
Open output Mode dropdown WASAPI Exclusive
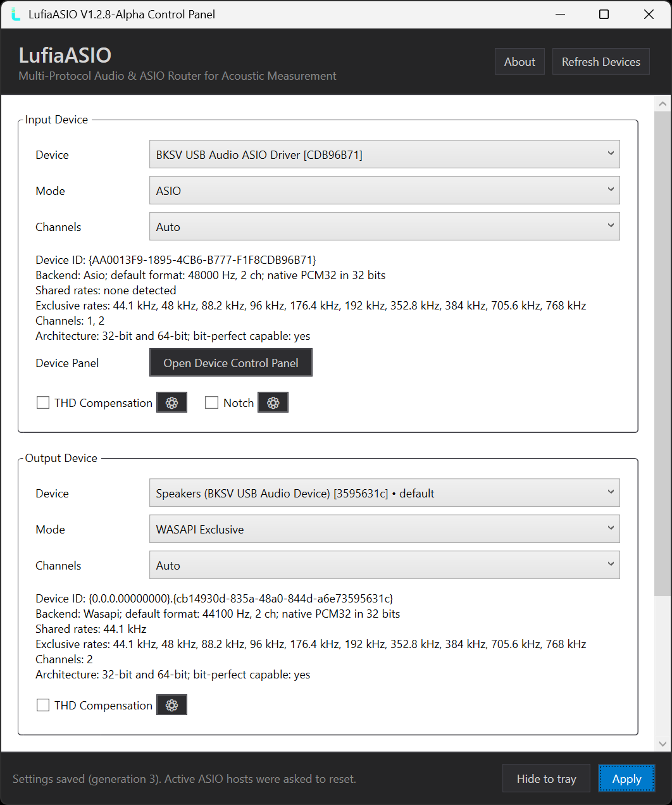(x=384, y=529)
